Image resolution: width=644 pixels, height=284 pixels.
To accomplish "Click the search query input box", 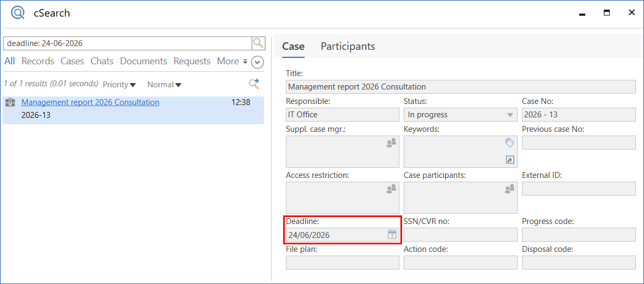I will point(127,43).
